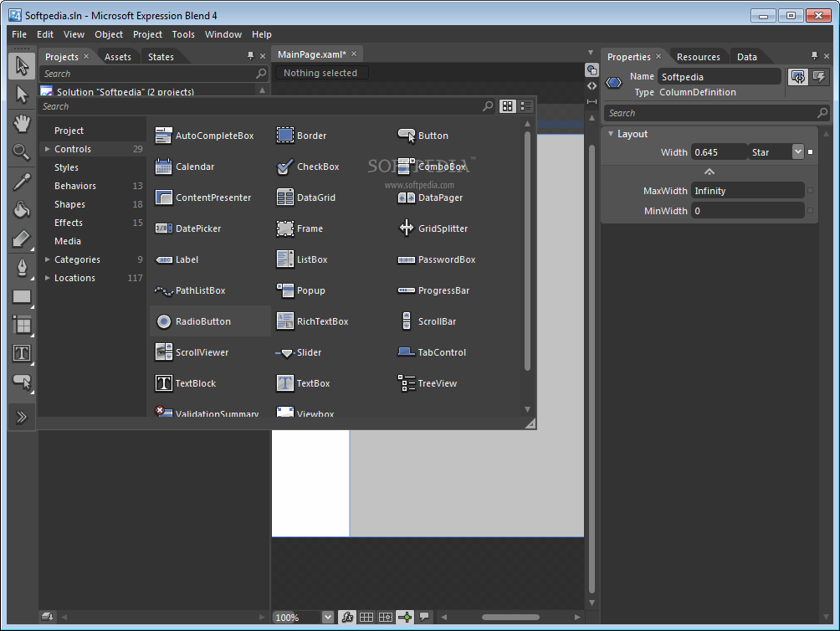Click Width advanced options square
Screen dimensions: 840x631
pyautogui.click(x=810, y=152)
